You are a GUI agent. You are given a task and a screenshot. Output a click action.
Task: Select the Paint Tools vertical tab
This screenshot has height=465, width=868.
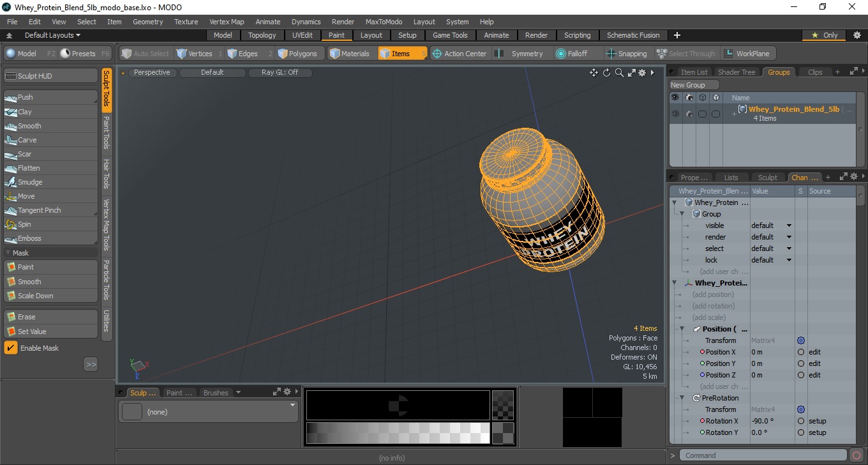click(x=107, y=133)
